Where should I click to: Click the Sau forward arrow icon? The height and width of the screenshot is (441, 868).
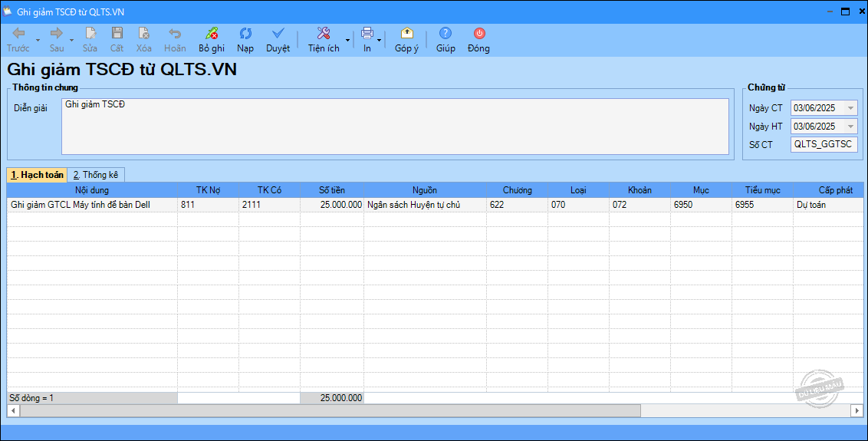(57, 33)
